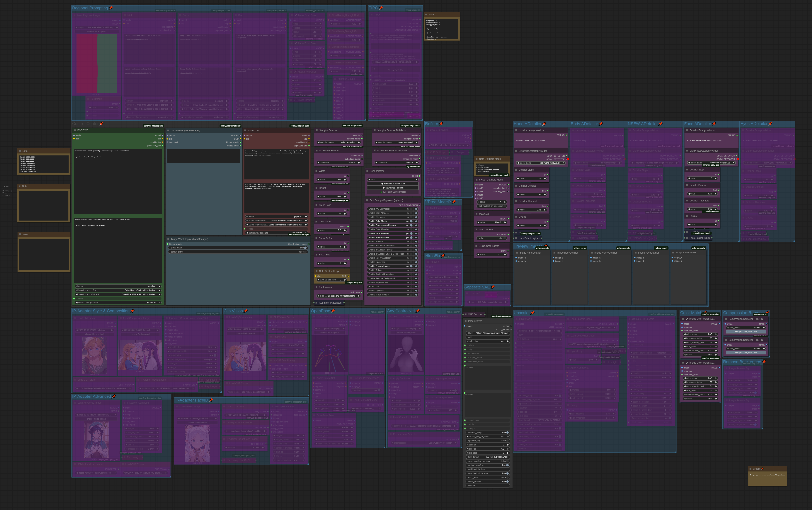Click Randomize Each Time seed button
The image size is (812, 510).
tap(393, 184)
